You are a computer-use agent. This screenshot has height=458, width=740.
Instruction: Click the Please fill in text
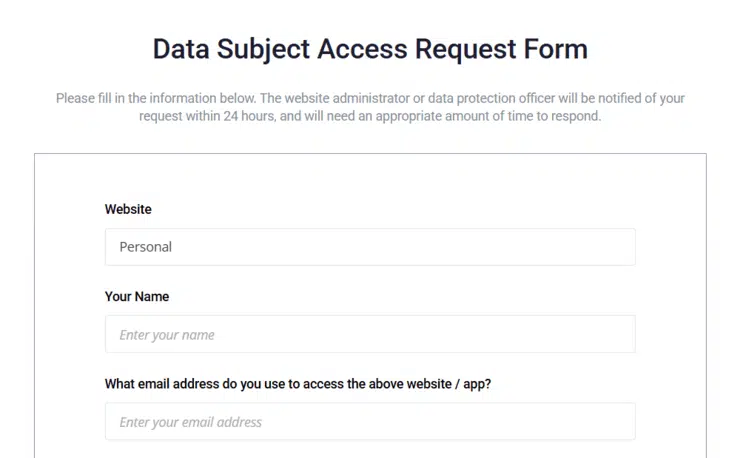pyautogui.click(x=86, y=99)
